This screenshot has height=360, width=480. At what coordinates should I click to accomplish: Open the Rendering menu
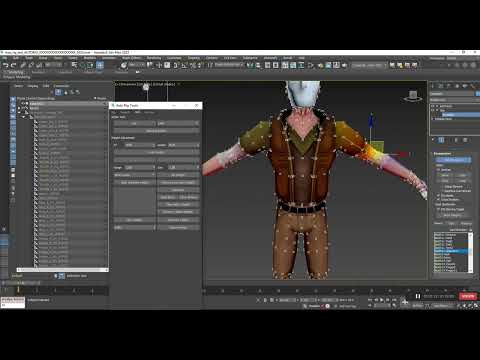pyautogui.click(x=154, y=58)
